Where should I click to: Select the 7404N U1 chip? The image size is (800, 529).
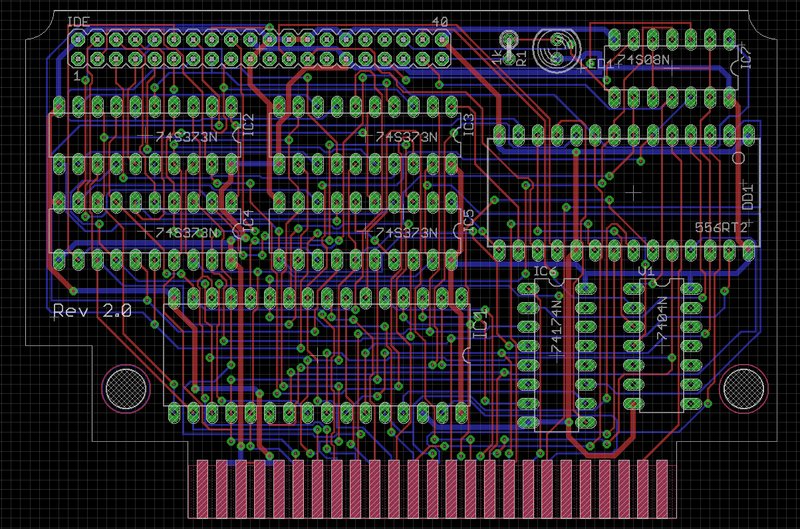tap(662, 345)
